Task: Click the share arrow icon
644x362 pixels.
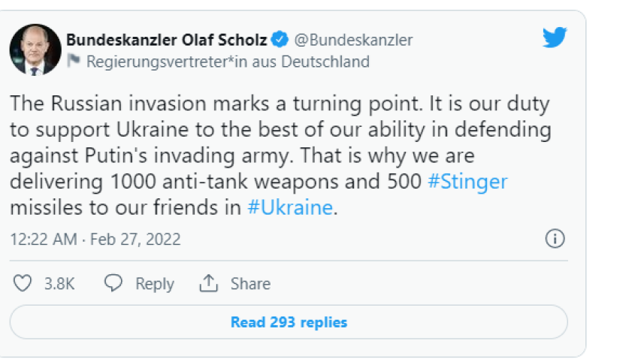Action: coord(208,283)
